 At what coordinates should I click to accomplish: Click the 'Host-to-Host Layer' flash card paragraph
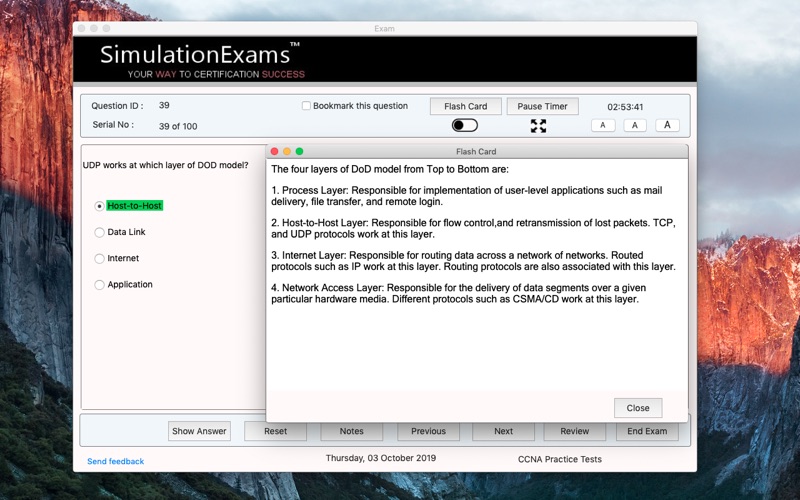click(473, 229)
